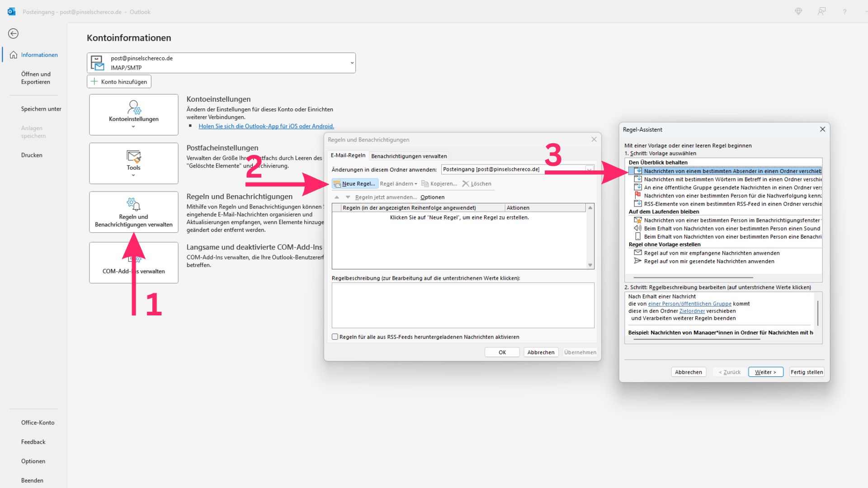Close the Regel-Assistent window
The width and height of the screenshot is (868, 488).
click(x=822, y=129)
